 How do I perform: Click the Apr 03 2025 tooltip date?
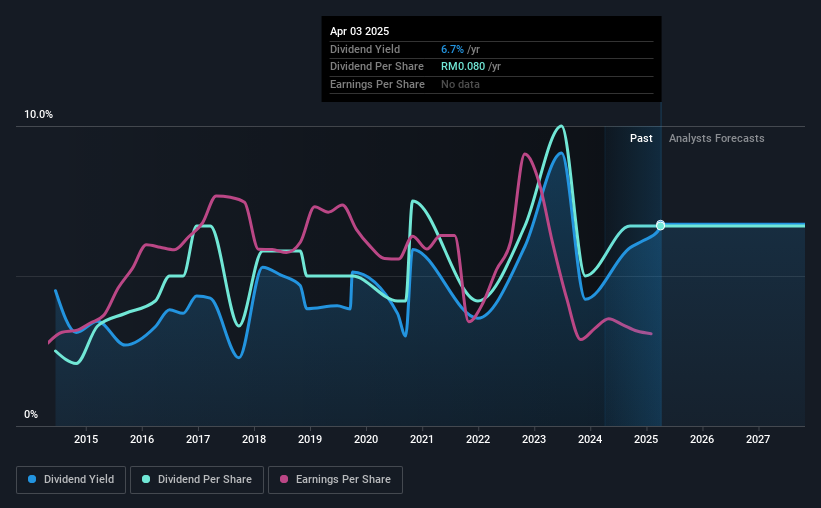359,31
